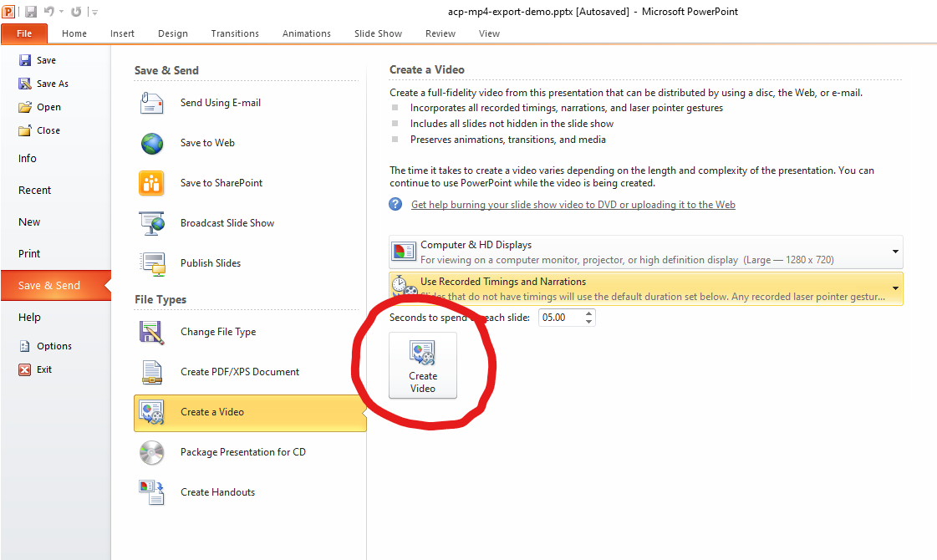Expand the Computer & HD Displays dropdown

(895, 252)
